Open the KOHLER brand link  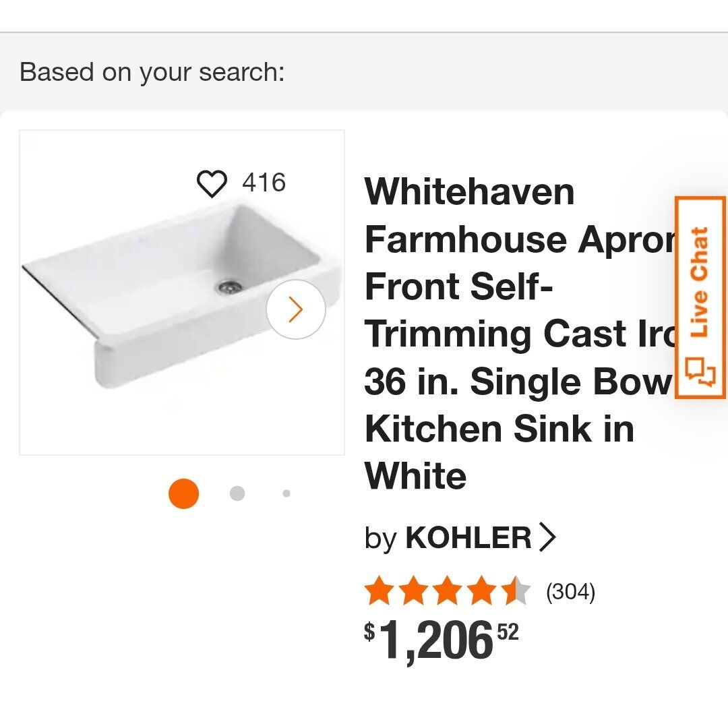click(x=468, y=538)
